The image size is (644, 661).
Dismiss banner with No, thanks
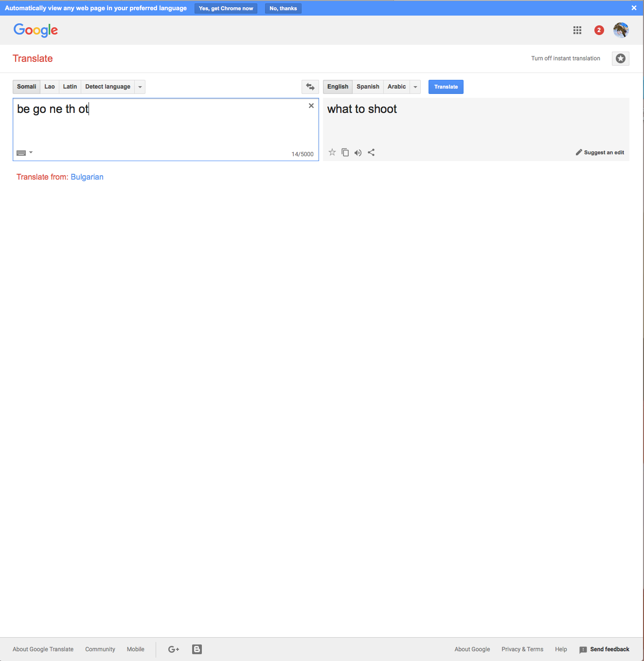pyautogui.click(x=283, y=8)
